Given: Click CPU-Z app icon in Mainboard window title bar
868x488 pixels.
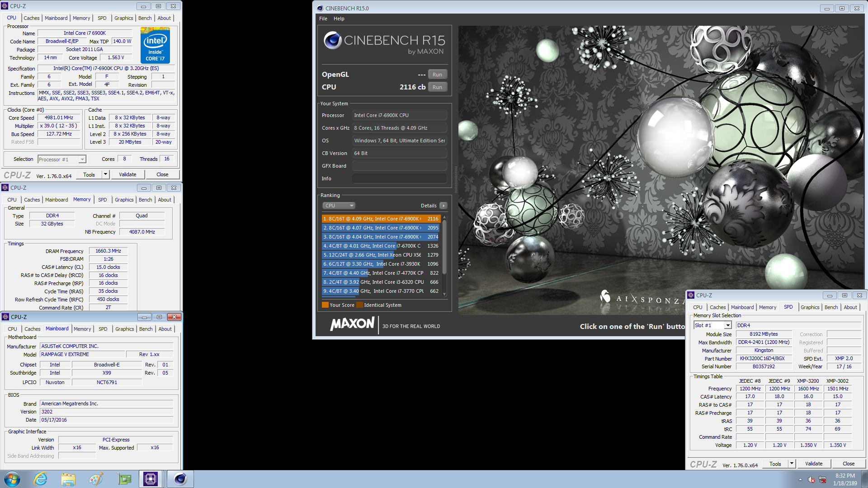Looking at the screenshot, I should pos(5,317).
